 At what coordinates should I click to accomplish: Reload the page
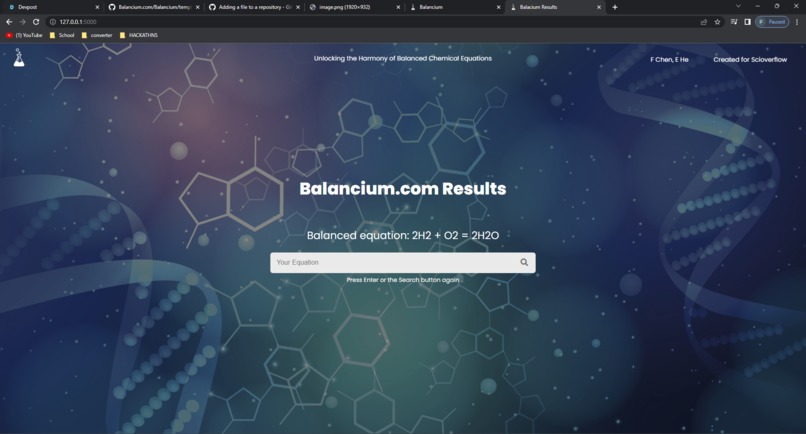click(36, 22)
